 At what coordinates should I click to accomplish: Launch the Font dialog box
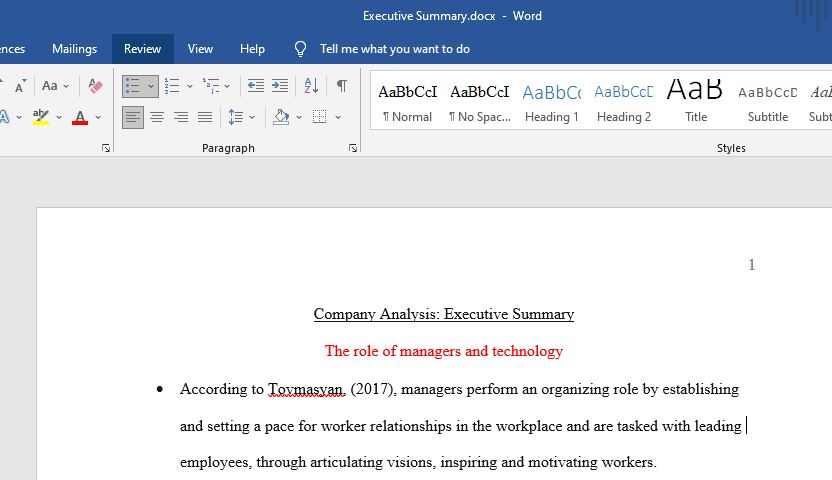[106, 148]
